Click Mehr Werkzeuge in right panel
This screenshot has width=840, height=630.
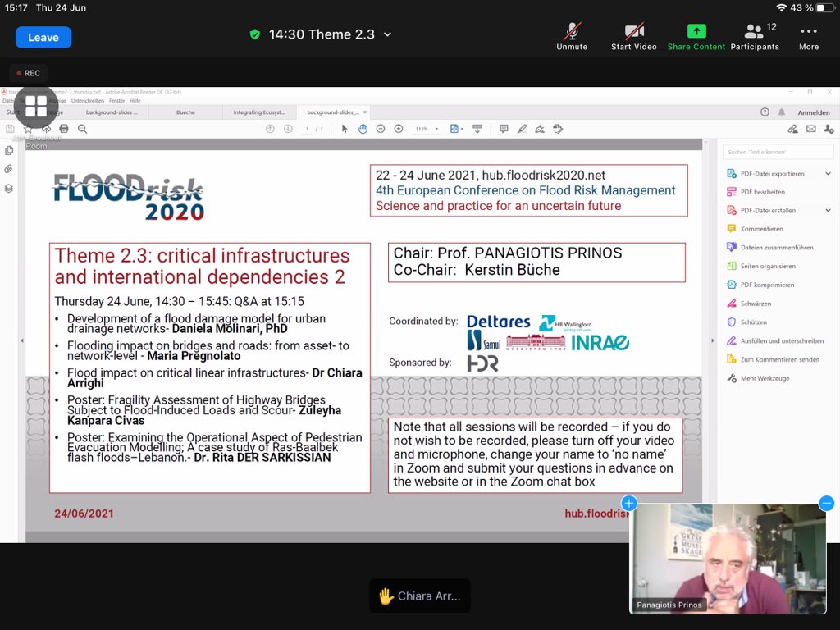[x=758, y=378]
